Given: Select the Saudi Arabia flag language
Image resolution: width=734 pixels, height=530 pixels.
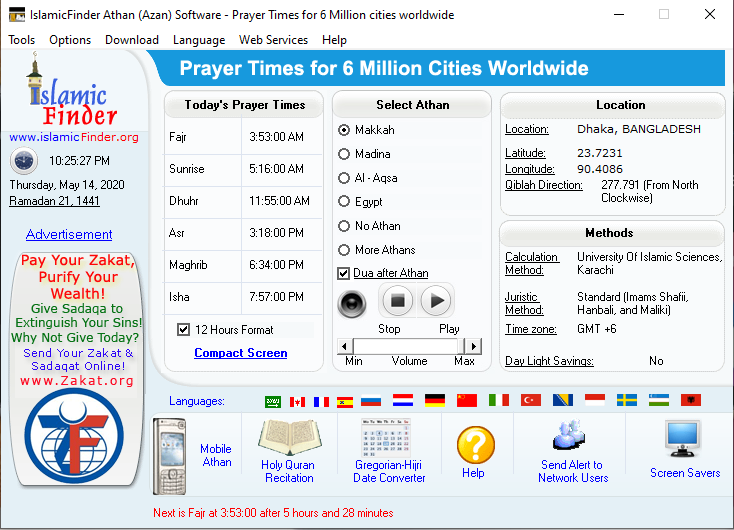Looking at the screenshot, I should tap(272, 401).
